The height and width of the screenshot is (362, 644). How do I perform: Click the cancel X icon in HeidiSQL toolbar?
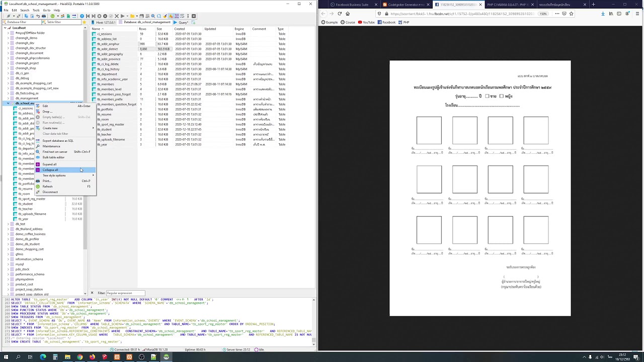pyautogui.click(x=116, y=16)
